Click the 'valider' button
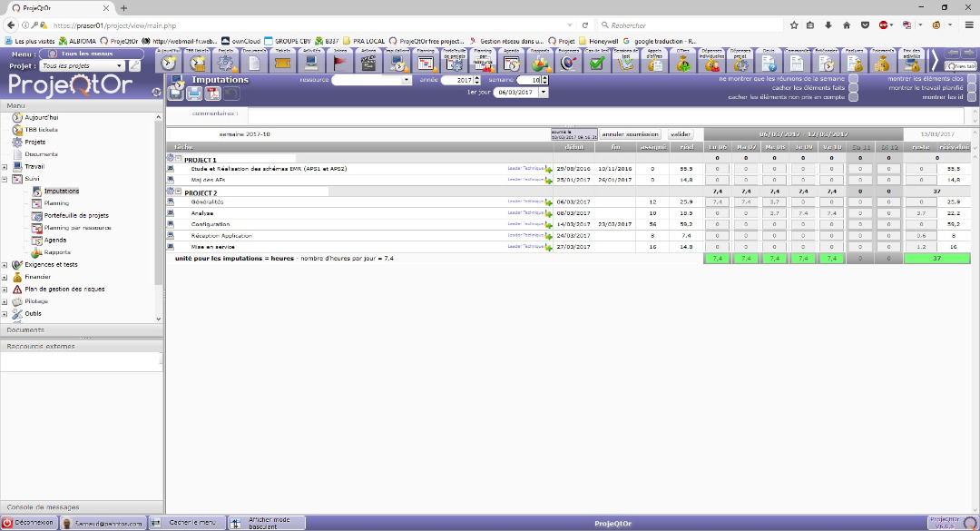Screen dimensions: 980x531 coord(681,134)
